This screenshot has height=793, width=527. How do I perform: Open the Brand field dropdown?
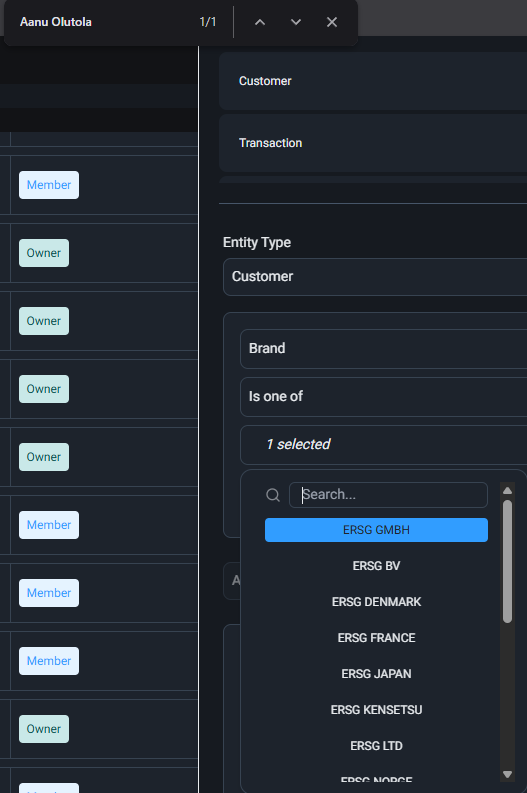(383, 348)
